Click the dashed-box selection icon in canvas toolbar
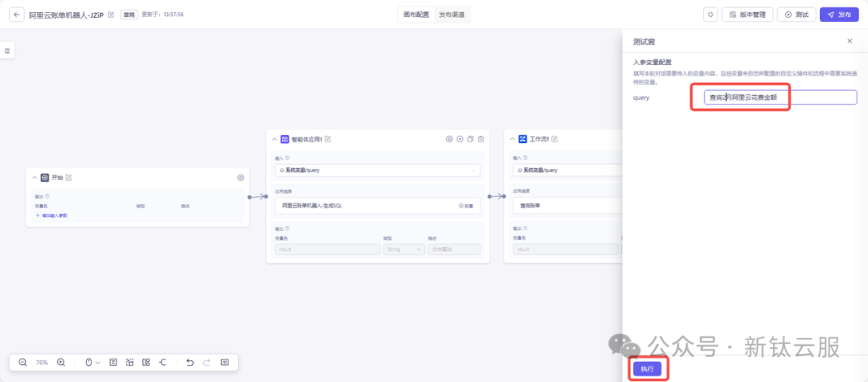The height and width of the screenshot is (382, 868). [x=129, y=362]
